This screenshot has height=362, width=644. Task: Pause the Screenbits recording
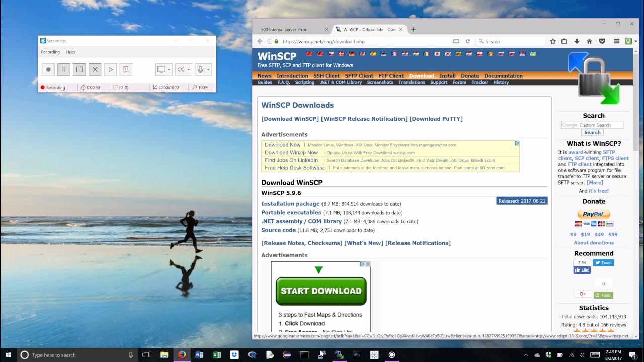coord(64,69)
